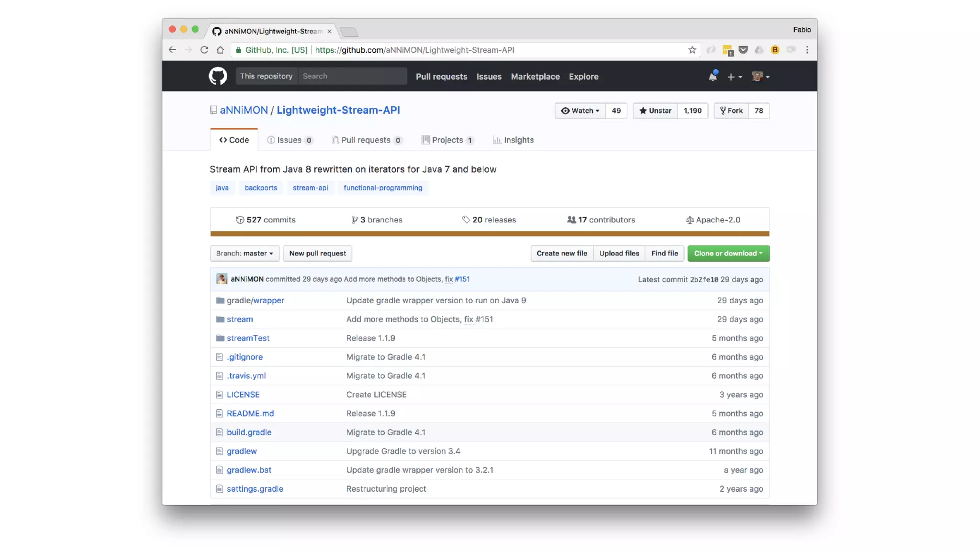Open the README.md file
This screenshot has height=551, width=980.
point(250,413)
